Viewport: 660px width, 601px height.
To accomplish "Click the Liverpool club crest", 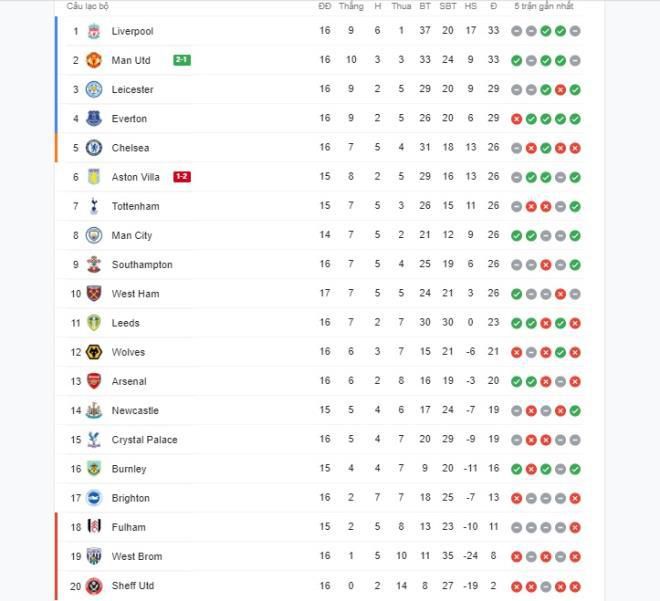I will point(94,31).
